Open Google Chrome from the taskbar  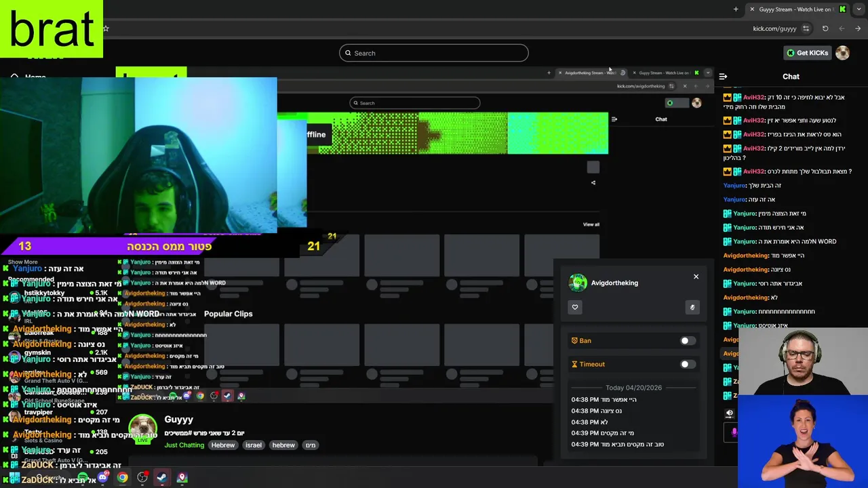[122, 477]
